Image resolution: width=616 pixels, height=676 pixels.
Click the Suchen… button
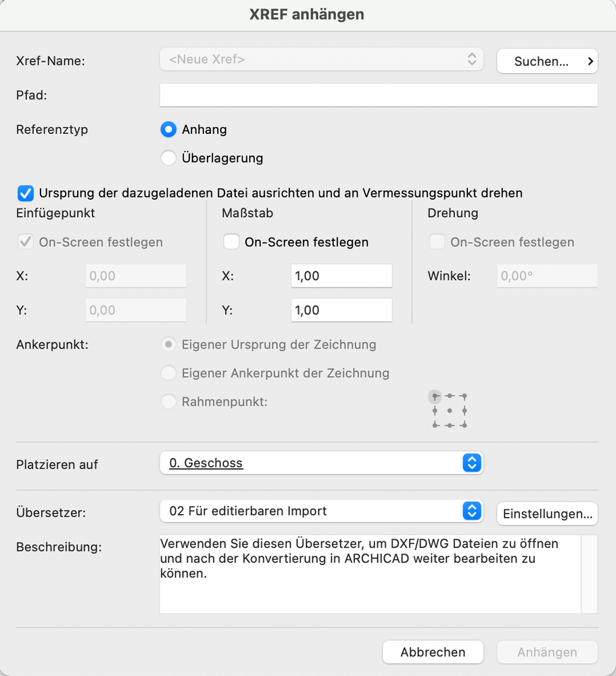pos(547,62)
